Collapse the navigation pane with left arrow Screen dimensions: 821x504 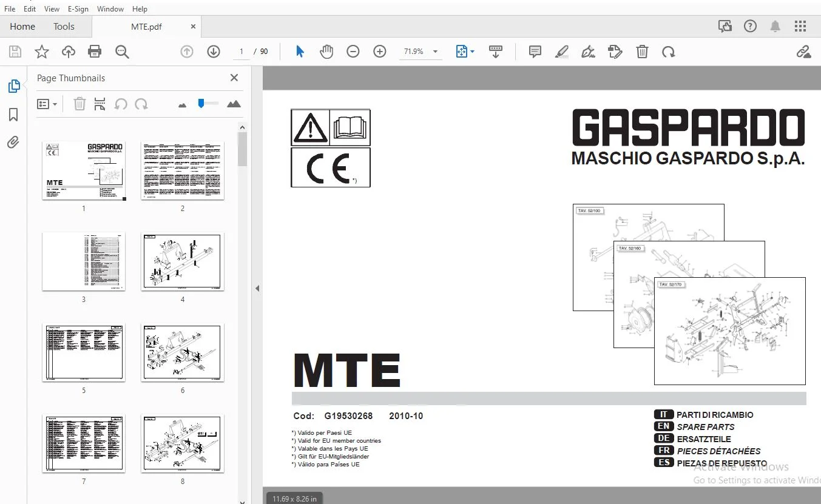tap(257, 289)
